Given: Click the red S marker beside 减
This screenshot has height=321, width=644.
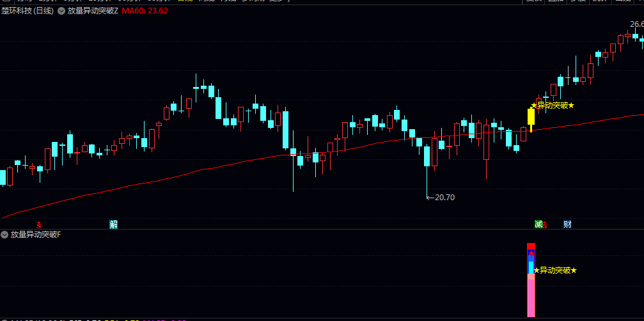Looking at the screenshot, I should pos(545,225).
